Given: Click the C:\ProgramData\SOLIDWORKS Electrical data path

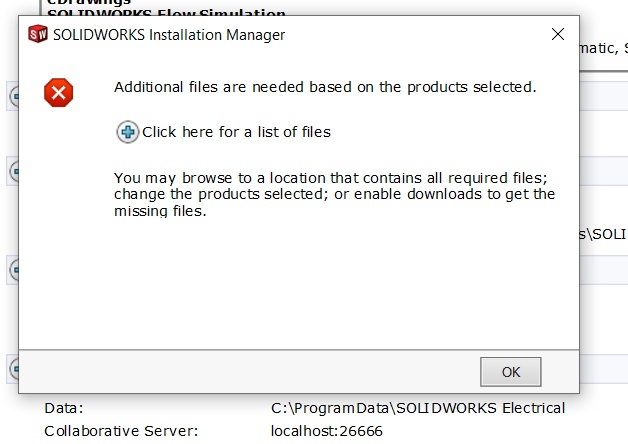Looking at the screenshot, I should coord(418,408).
